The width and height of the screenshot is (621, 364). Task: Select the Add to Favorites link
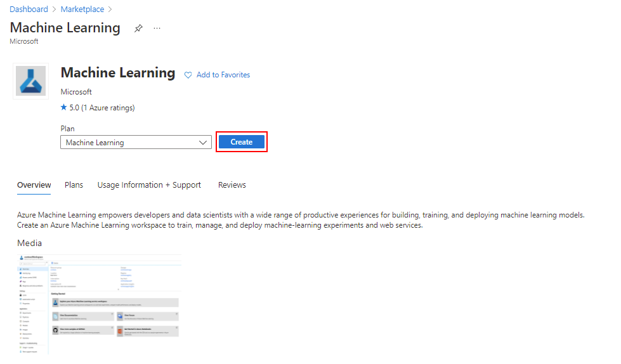coord(223,75)
